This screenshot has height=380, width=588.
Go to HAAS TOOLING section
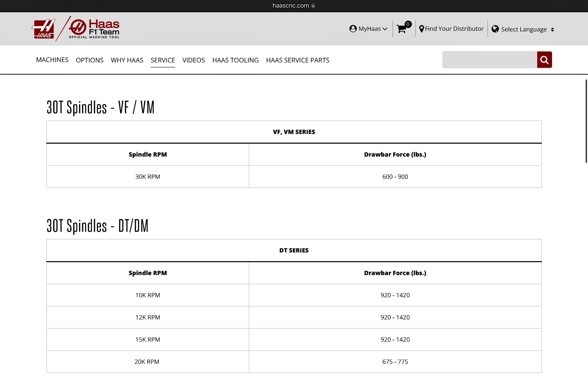pyautogui.click(x=235, y=60)
